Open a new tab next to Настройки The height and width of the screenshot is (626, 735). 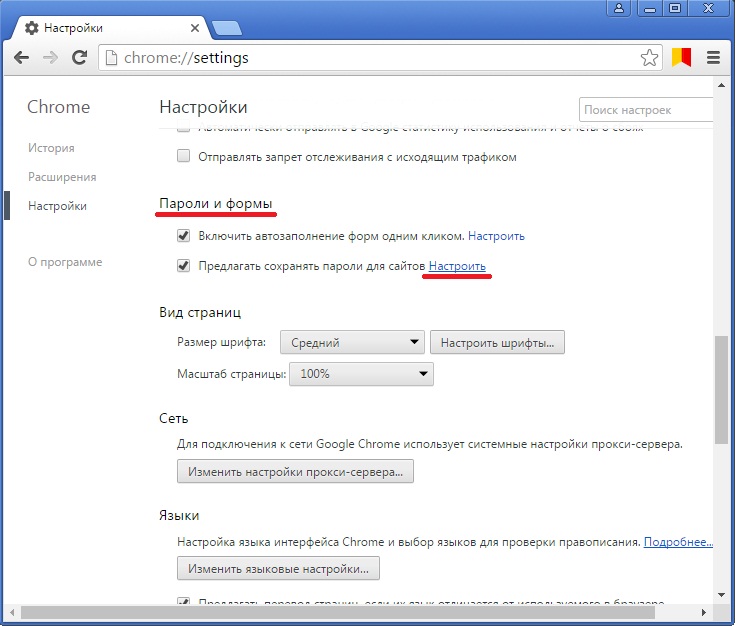[227, 28]
